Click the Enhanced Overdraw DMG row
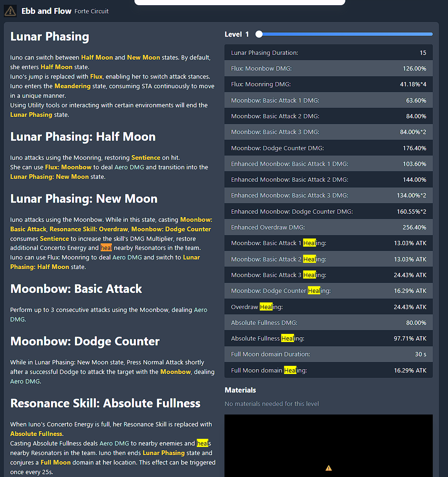Screen dimensions: 448x477 pos(328,227)
